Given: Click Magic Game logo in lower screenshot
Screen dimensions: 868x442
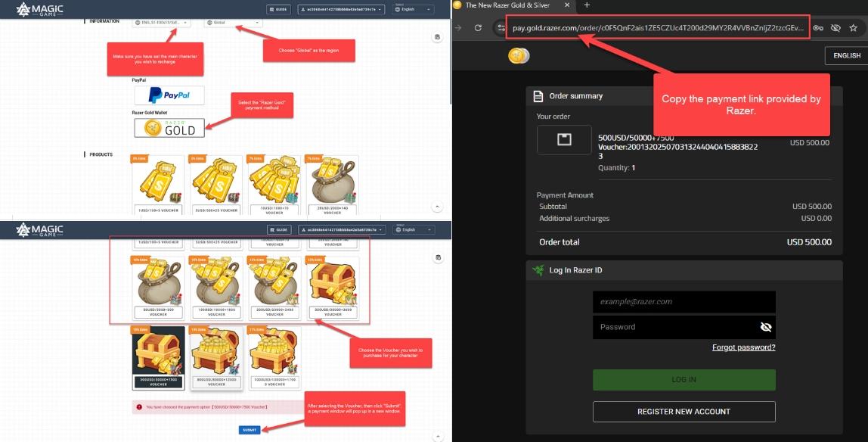Looking at the screenshot, I should point(40,229).
